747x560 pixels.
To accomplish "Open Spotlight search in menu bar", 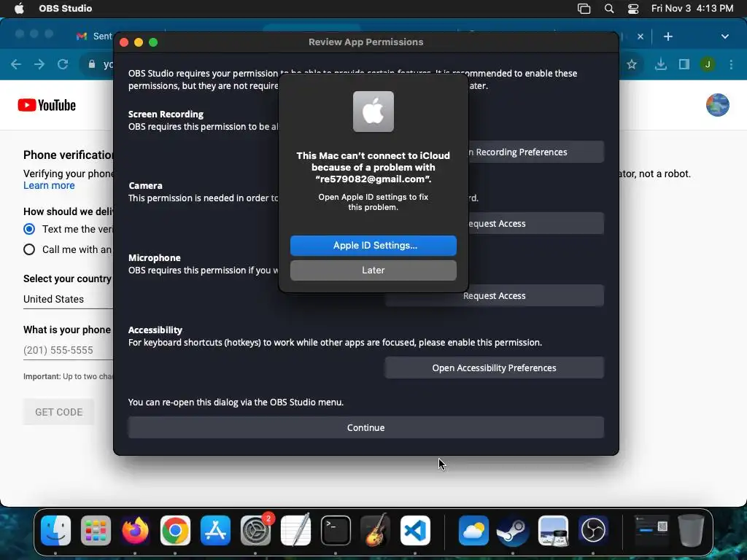I will tap(609, 8).
